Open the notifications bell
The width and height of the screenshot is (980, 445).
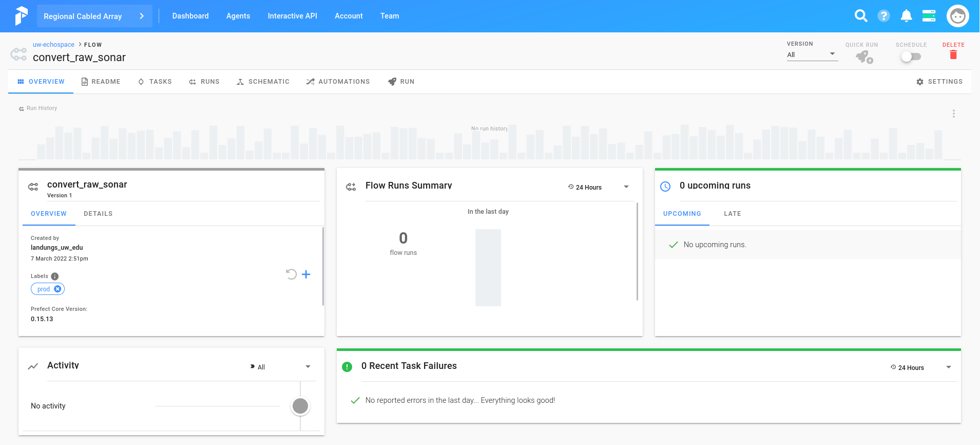[x=906, y=16]
